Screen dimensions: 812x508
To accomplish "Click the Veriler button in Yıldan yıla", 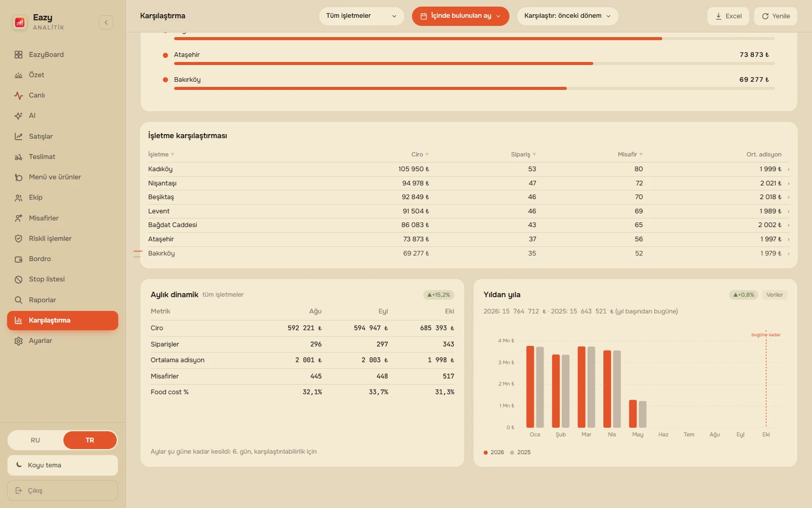I will pos(774,295).
